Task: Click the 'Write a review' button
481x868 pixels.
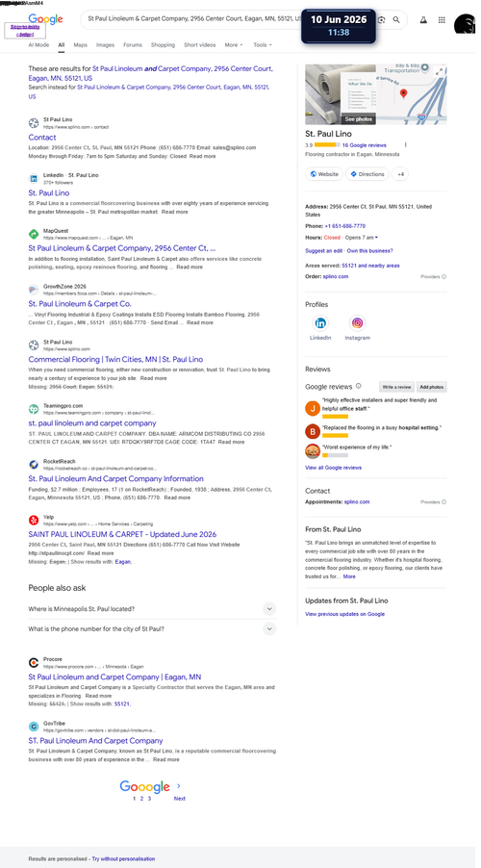Action: [x=396, y=387]
